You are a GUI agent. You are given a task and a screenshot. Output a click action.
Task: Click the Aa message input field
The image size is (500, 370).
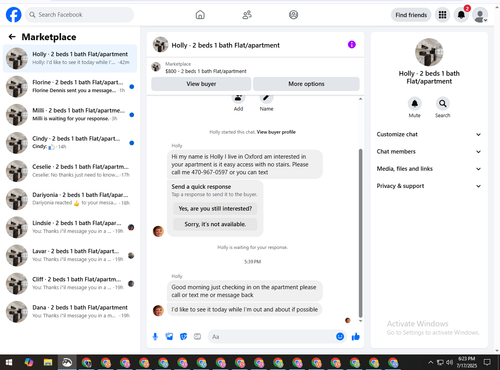[x=272, y=337]
